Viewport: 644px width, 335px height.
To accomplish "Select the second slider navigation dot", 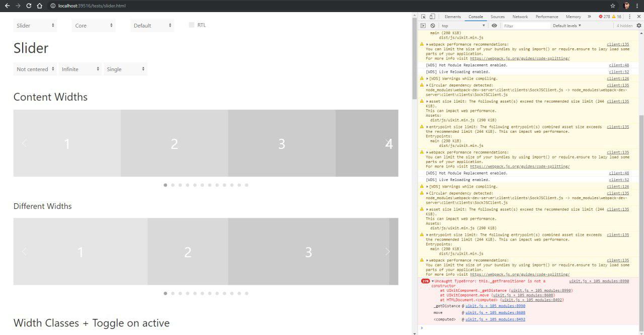I will pos(173,185).
